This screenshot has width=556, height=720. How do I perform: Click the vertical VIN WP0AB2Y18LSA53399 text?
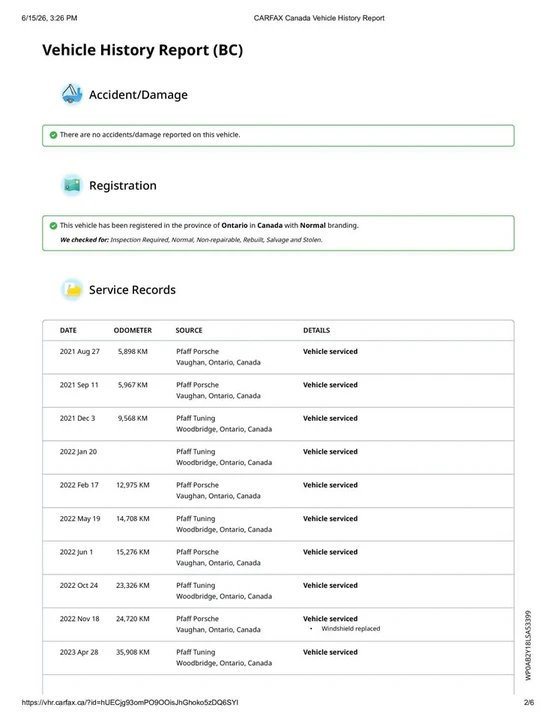point(528,645)
